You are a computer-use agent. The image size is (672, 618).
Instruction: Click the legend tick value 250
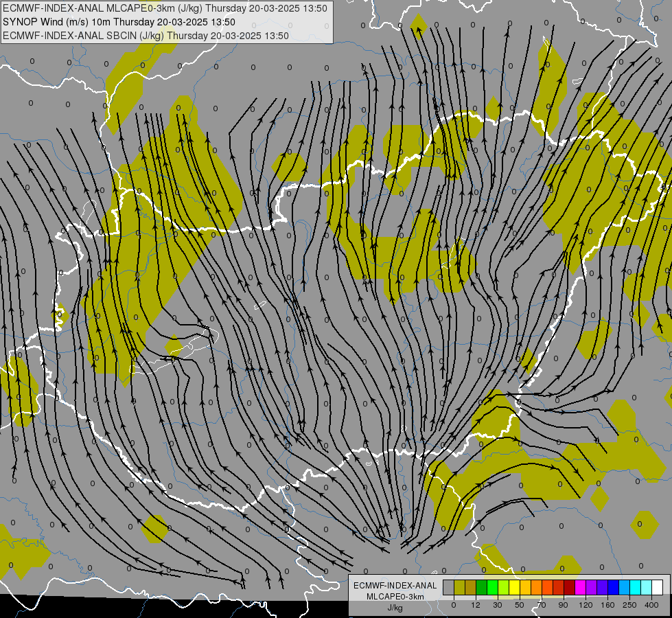[629, 605]
